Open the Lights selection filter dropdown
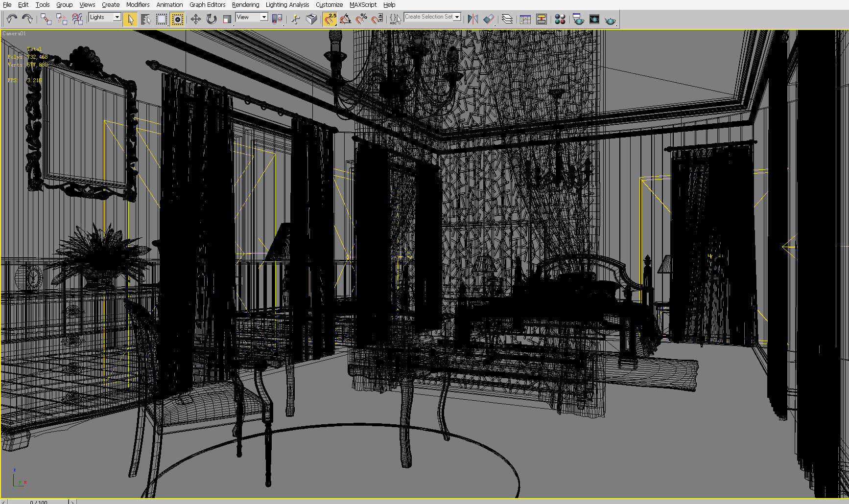The image size is (849, 504). [105, 17]
